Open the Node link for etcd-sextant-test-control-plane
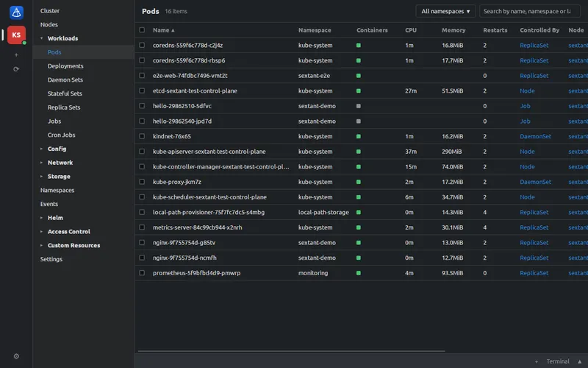 (527, 91)
